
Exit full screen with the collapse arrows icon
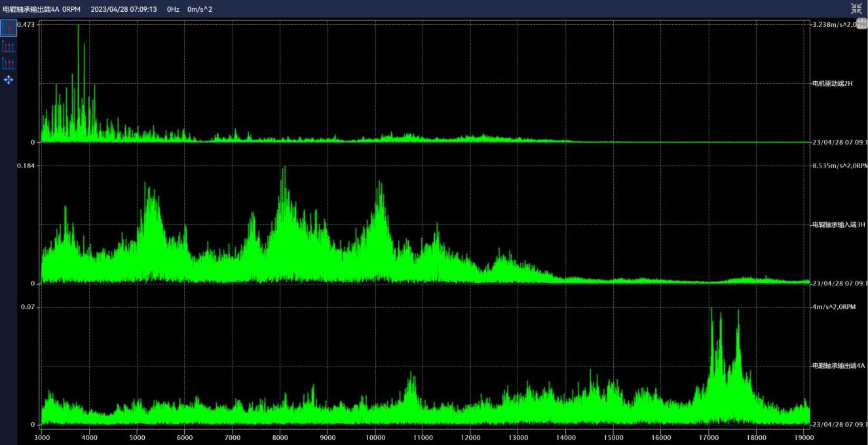coord(856,9)
